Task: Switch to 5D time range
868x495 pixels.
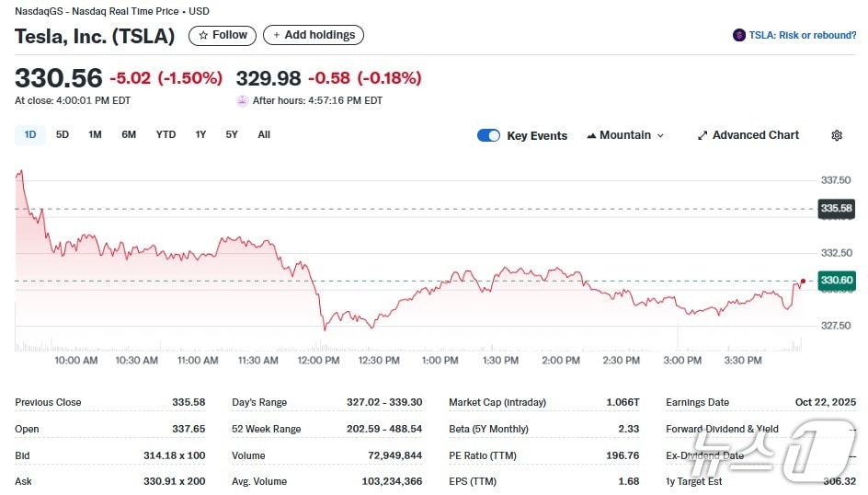Action: coord(63,135)
